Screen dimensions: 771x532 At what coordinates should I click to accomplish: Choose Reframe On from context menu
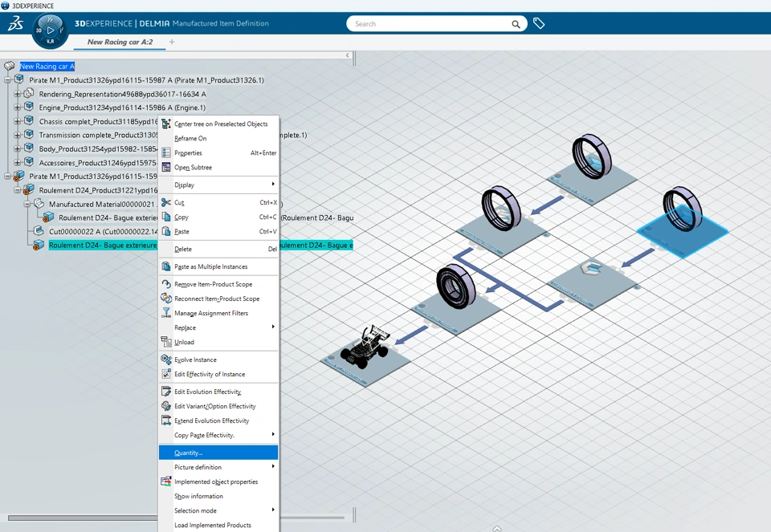point(218,139)
